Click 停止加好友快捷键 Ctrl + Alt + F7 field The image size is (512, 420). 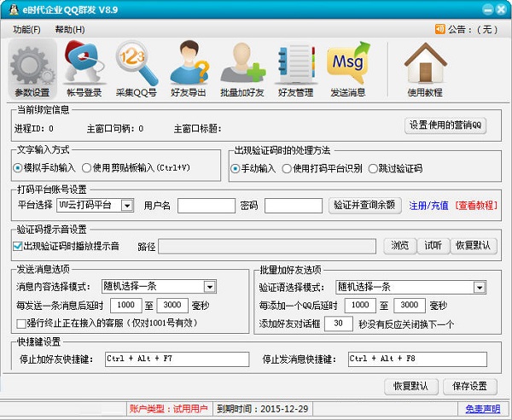click(177, 359)
